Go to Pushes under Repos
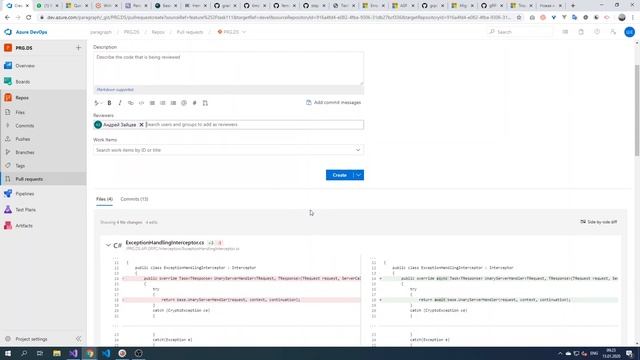This screenshot has height=360, width=640. [43, 139]
